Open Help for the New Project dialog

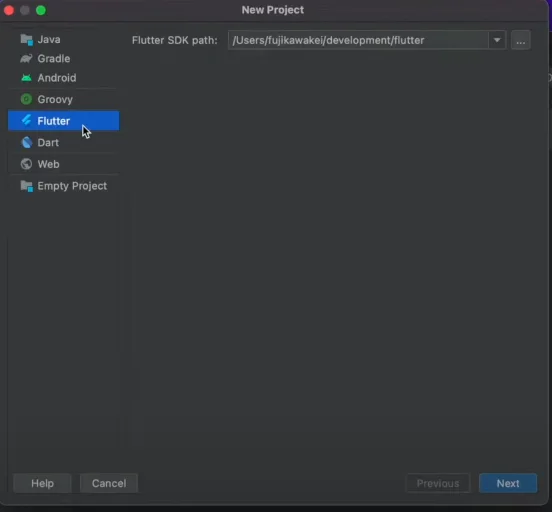42,483
